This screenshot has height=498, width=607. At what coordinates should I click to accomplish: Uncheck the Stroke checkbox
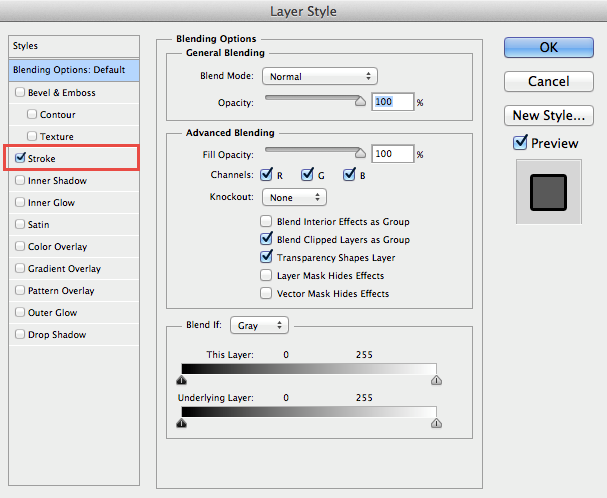(x=20, y=158)
